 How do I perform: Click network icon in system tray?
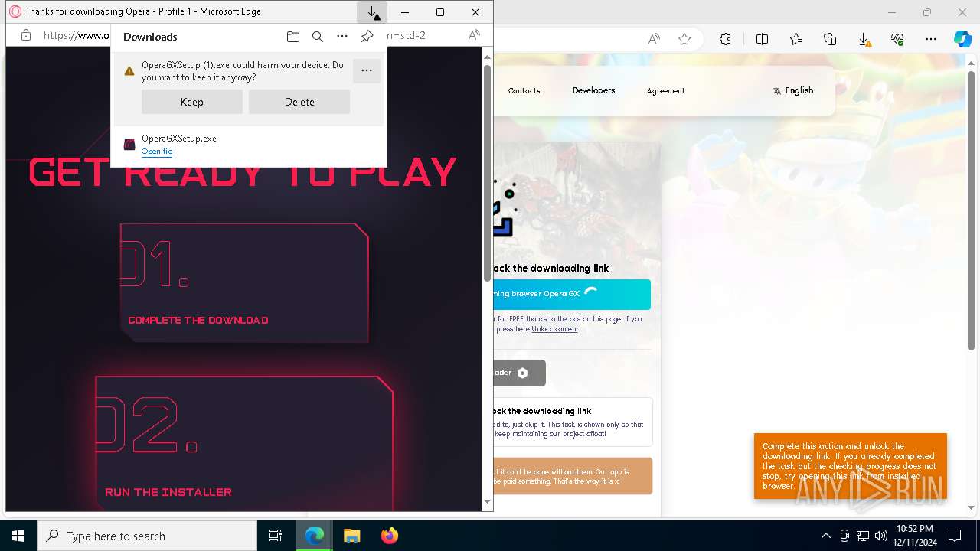click(863, 536)
